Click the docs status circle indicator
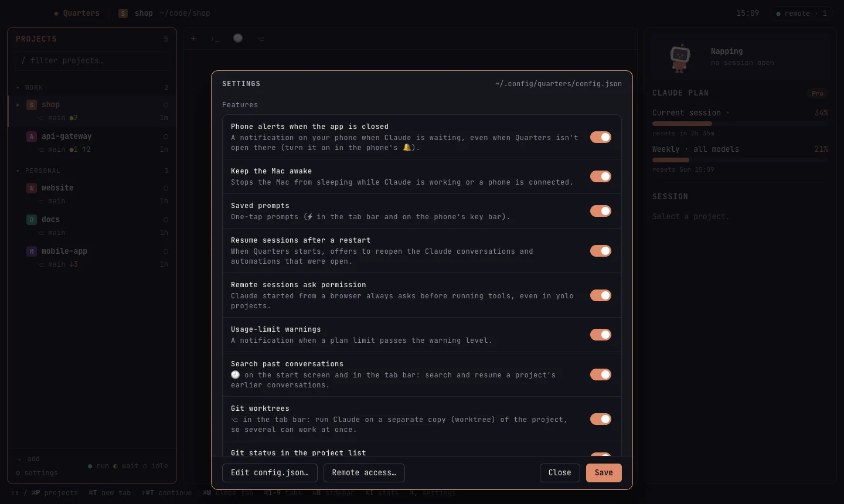 [166, 220]
